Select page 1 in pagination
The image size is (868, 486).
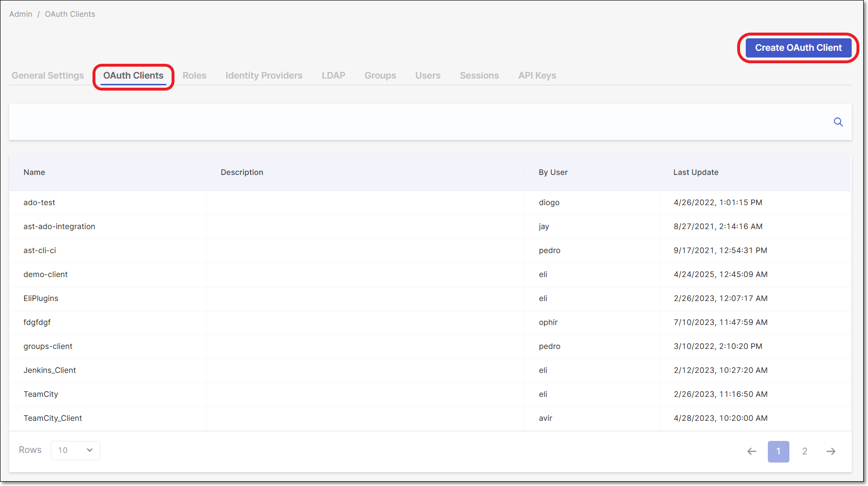tap(778, 451)
